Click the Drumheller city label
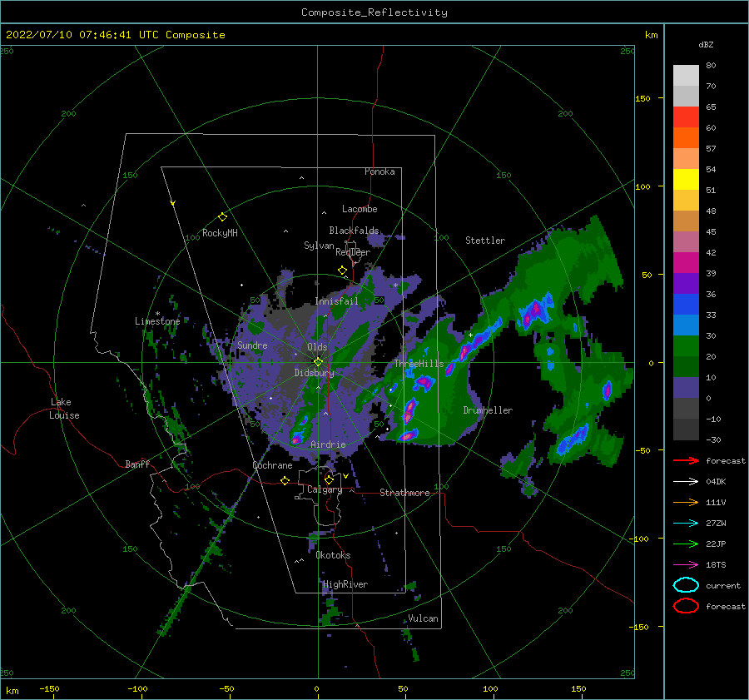The height and width of the screenshot is (700, 749). pos(488,410)
